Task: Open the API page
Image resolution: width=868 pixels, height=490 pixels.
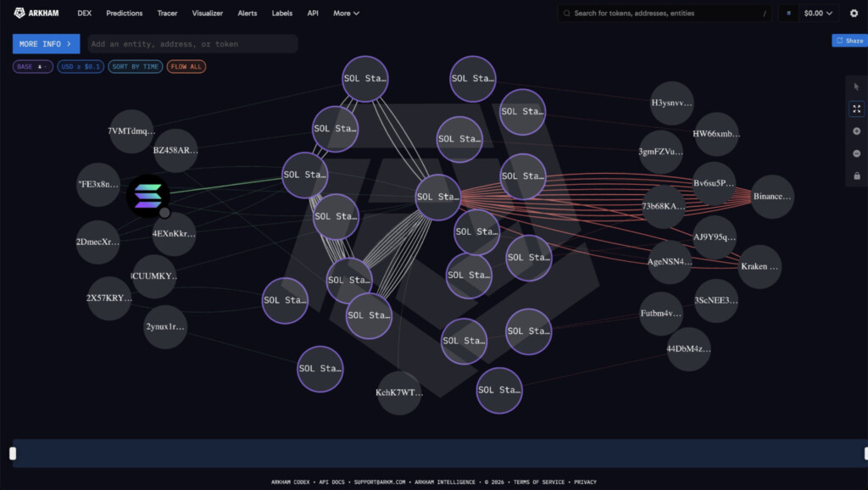Action: [313, 14]
